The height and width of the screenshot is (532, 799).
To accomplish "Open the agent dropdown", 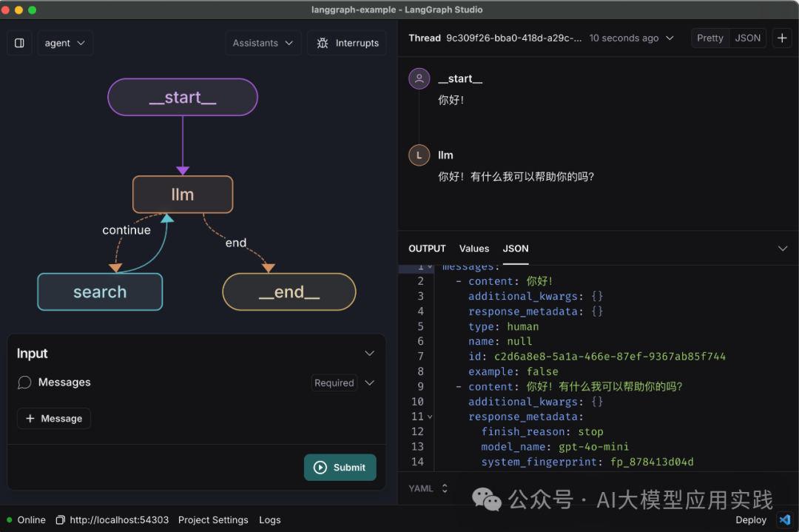I will (x=64, y=43).
